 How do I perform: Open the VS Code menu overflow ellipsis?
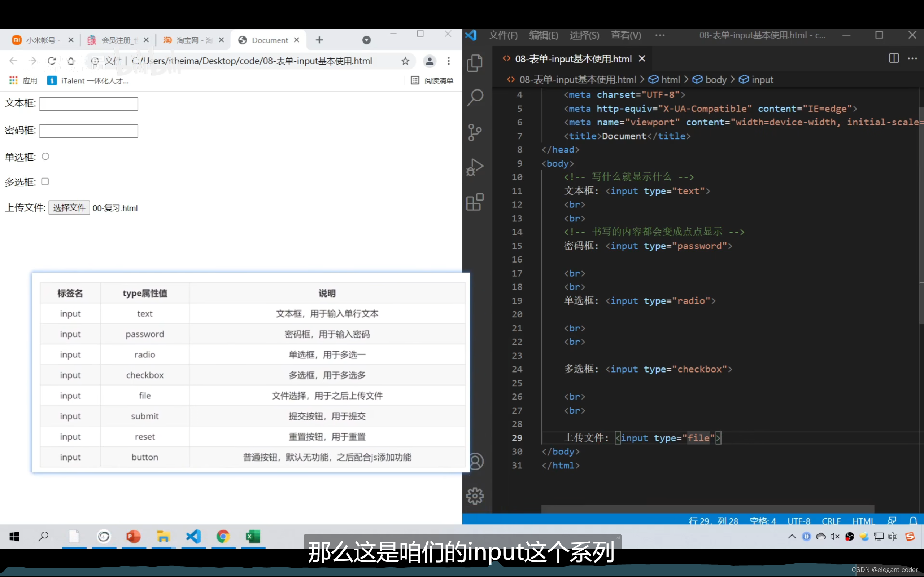pyautogui.click(x=660, y=35)
